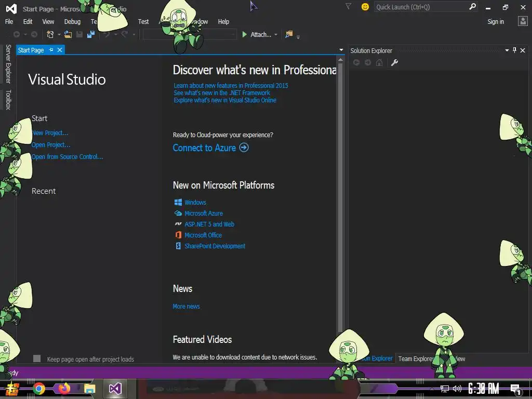Click the Navigate Backward toolbar arrow

16,34
